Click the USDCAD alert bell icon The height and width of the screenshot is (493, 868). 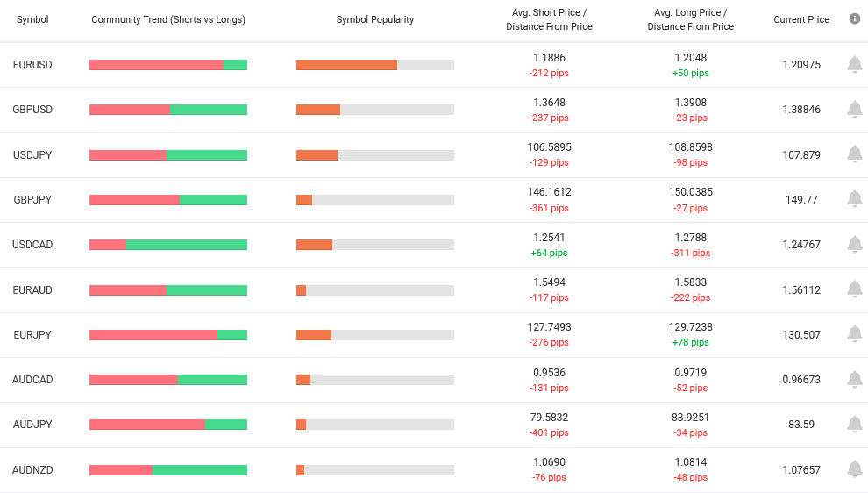click(x=855, y=245)
